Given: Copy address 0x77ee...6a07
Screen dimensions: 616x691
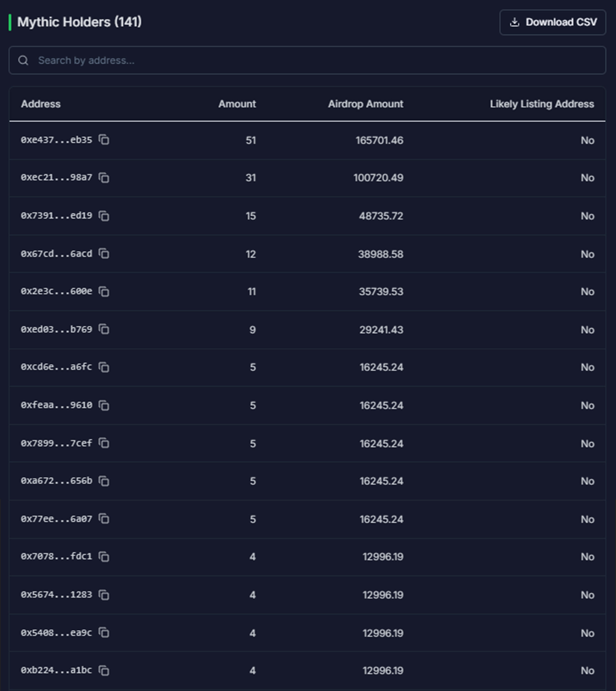Looking at the screenshot, I should (104, 519).
